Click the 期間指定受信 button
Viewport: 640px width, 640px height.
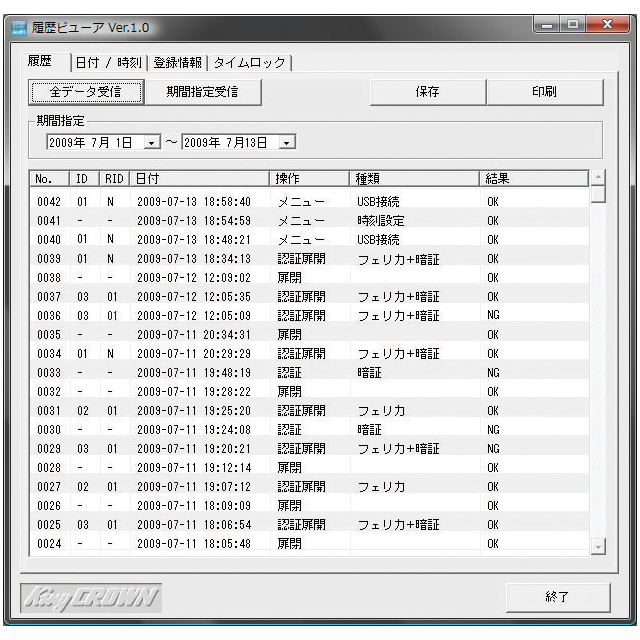click(x=201, y=92)
